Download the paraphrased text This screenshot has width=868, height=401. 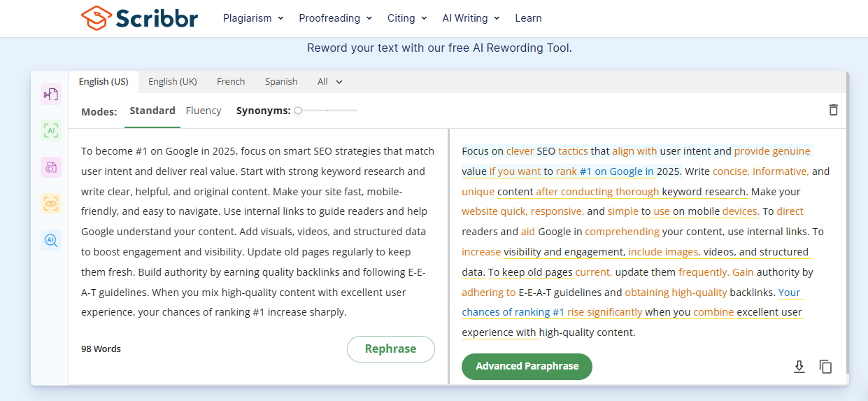(x=799, y=366)
